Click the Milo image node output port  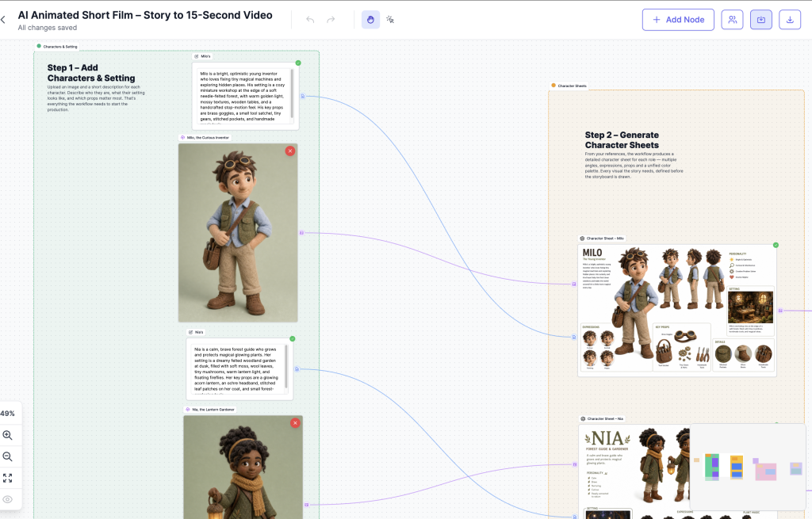[x=301, y=233]
